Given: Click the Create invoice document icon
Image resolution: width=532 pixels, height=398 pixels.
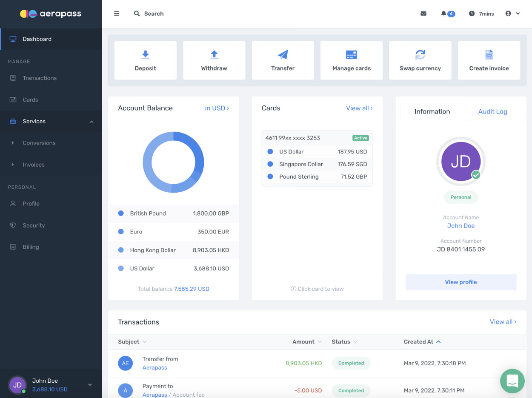Looking at the screenshot, I should tap(489, 54).
